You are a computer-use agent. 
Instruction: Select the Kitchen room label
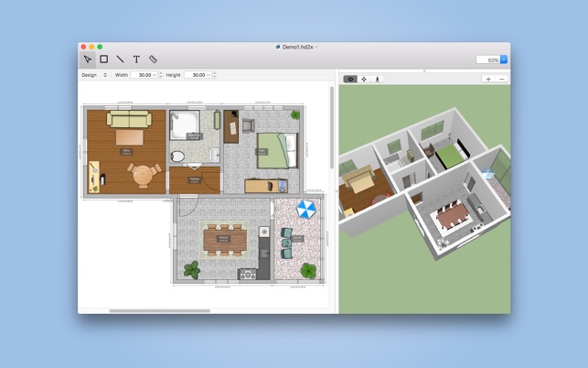click(223, 239)
